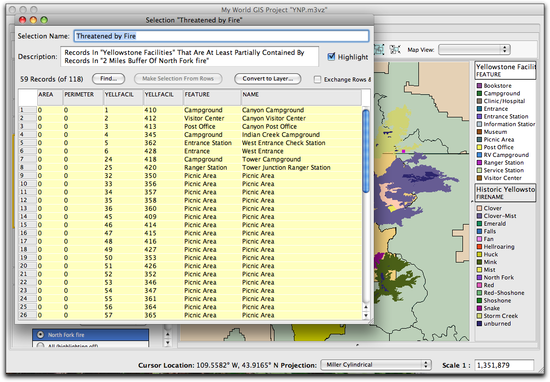The height and width of the screenshot is (382, 550).
Task: Click the Convert to Layer... button
Action: tap(268, 79)
